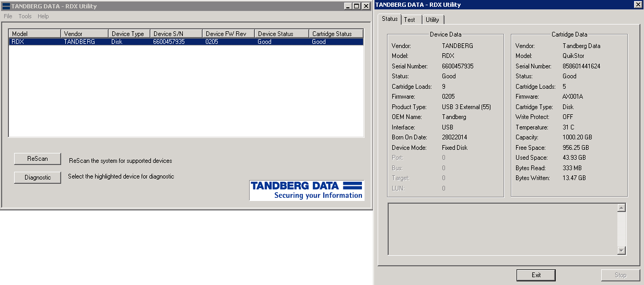Click the AX001A cartridge firmware value
Screen dimensions: 644x285
[572, 97]
